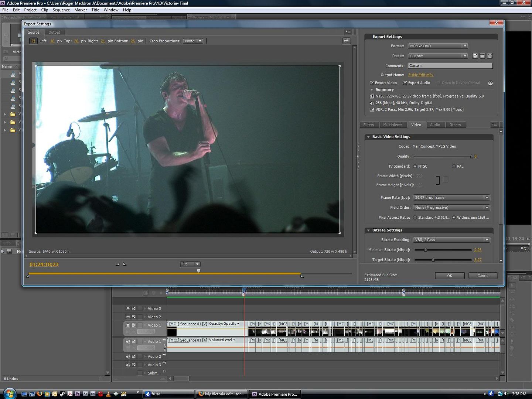Hide the Video 1 track with eye icon
532x399 pixels.
coord(128,325)
